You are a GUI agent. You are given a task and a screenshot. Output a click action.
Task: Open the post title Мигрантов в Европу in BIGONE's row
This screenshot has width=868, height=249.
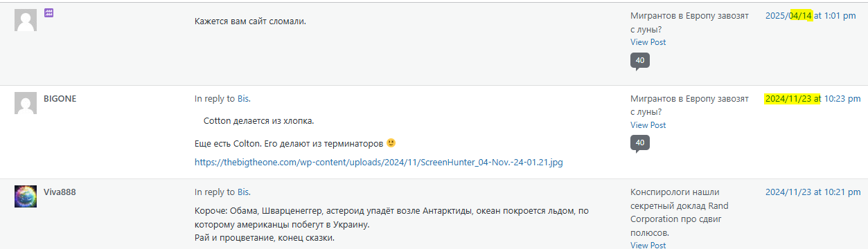click(689, 105)
